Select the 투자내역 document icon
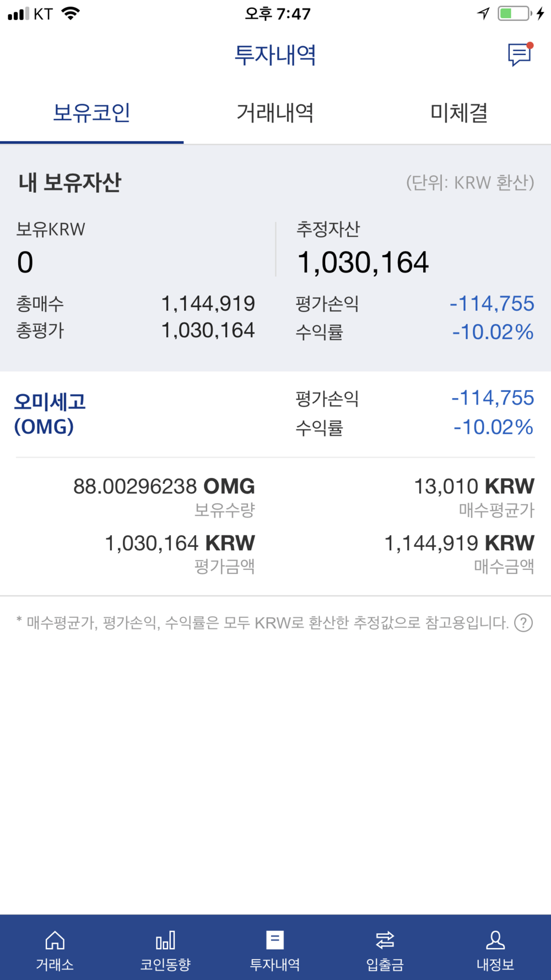 [x=275, y=940]
